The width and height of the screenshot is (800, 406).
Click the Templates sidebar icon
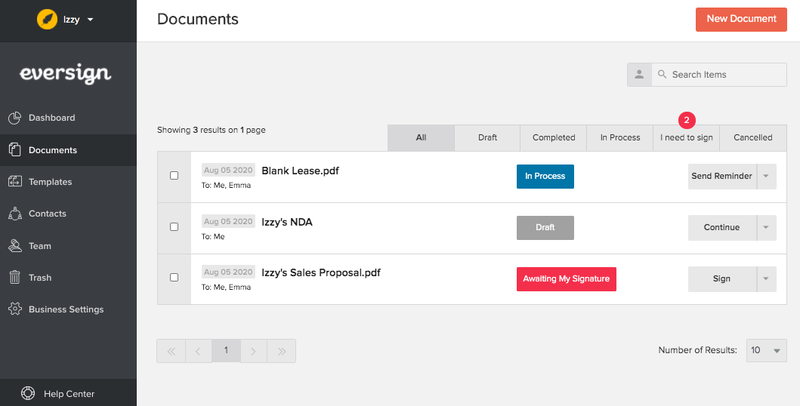coord(15,182)
